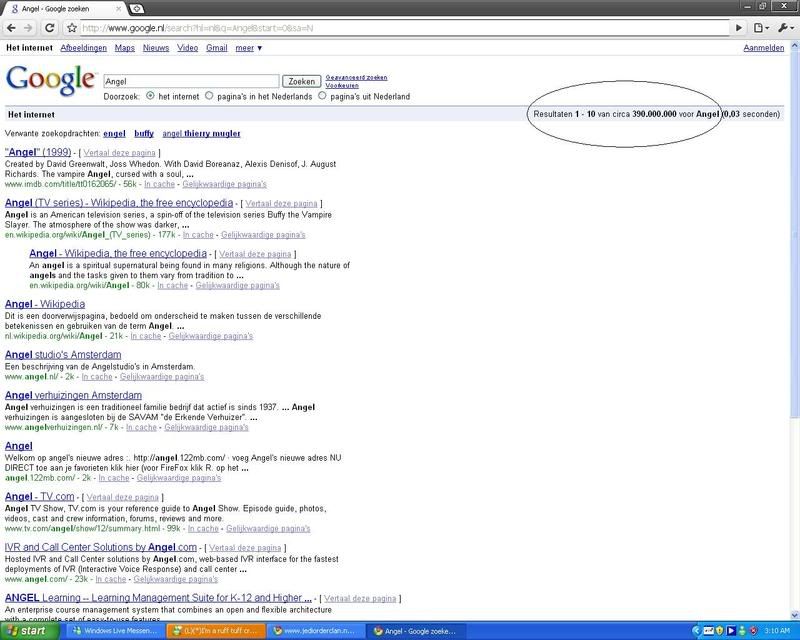Click the '3:10 AM' taskbar clock
800x640 pixels.
(777, 631)
